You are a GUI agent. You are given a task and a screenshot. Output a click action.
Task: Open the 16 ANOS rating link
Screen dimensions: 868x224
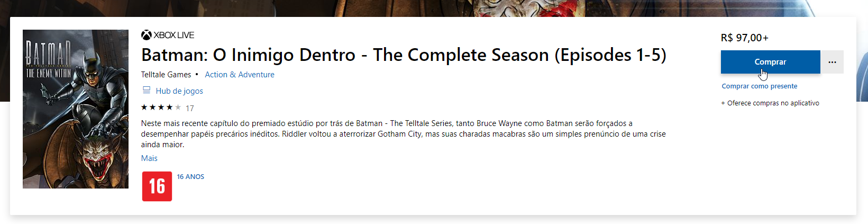190,177
